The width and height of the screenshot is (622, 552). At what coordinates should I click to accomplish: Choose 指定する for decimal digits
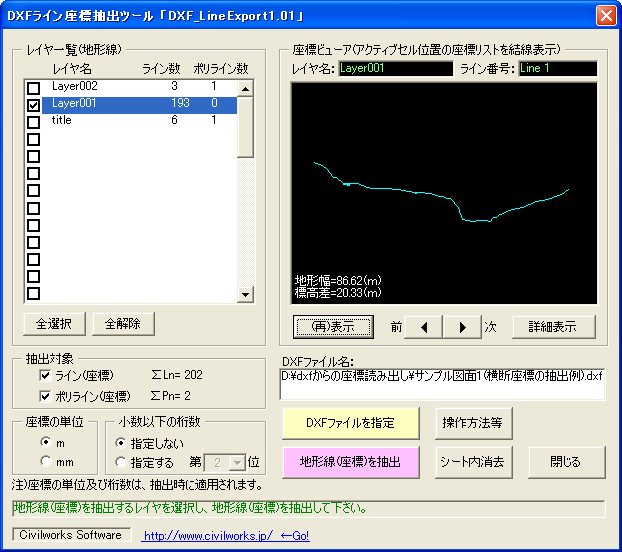tap(120, 462)
